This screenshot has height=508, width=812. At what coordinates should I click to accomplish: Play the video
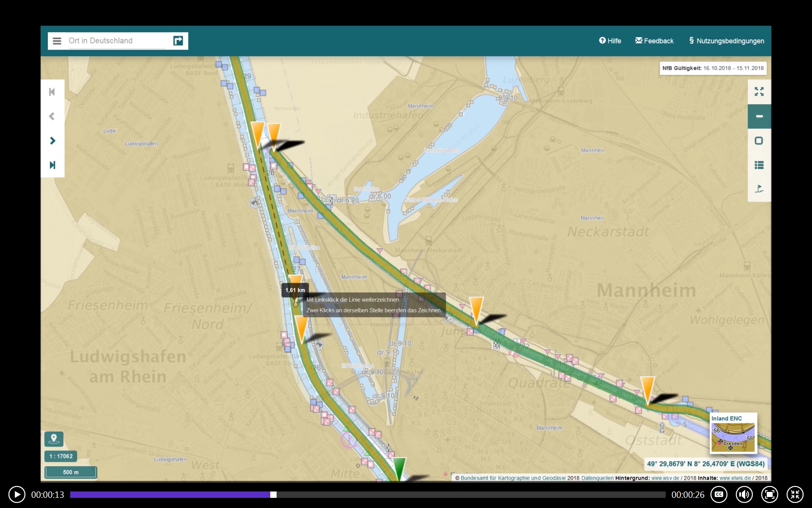click(17, 494)
